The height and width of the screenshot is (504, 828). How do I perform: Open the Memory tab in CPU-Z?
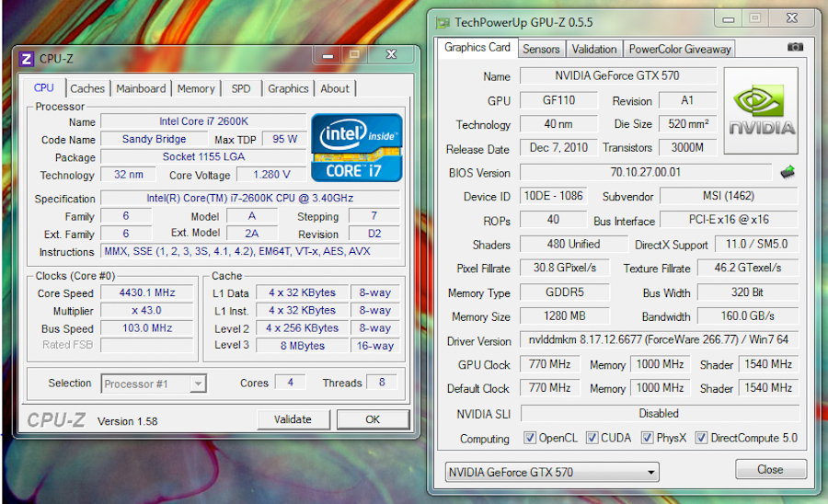pyautogui.click(x=196, y=88)
